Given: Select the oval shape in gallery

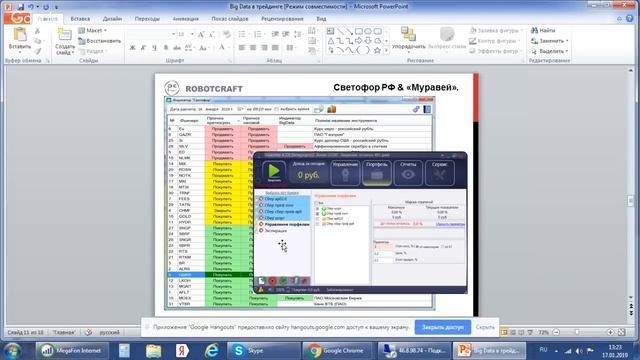Looking at the screenshot, I should click(x=368, y=31).
